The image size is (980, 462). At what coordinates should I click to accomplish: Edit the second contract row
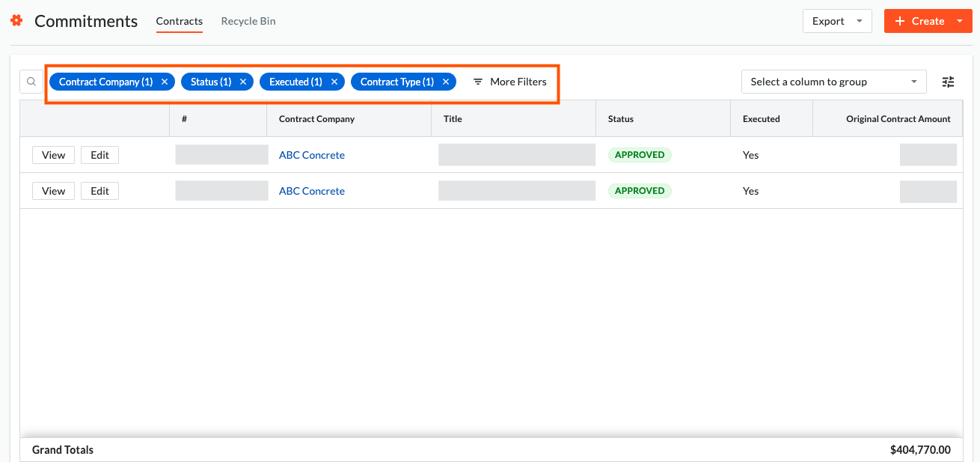(99, 190)
